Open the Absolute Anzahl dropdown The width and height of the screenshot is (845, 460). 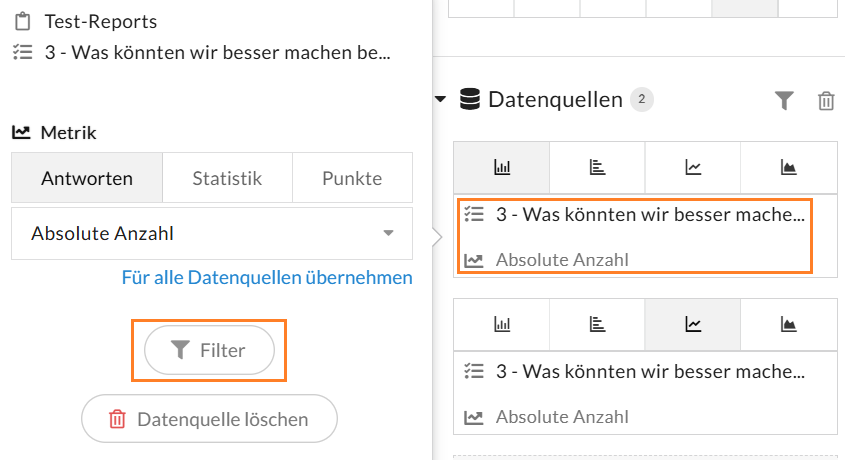(212, 234)
